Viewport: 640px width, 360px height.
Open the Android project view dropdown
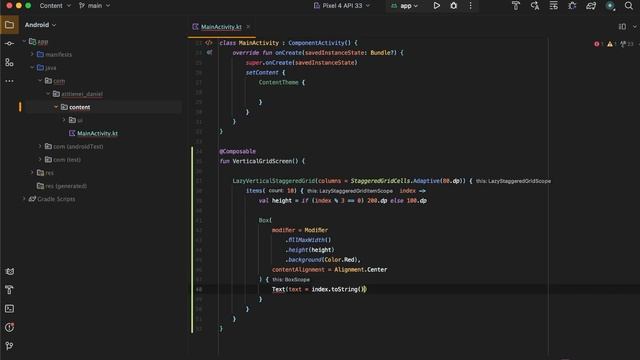coord(40,25)
